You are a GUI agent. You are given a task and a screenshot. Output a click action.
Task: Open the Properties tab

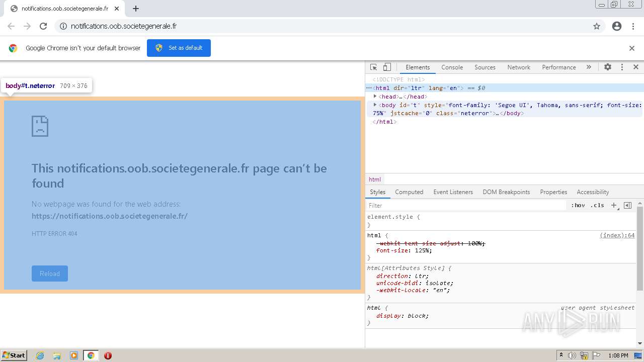click(553, 192)
